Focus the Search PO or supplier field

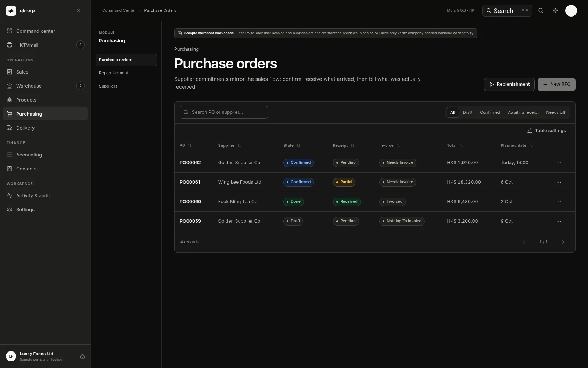(224, 112)
